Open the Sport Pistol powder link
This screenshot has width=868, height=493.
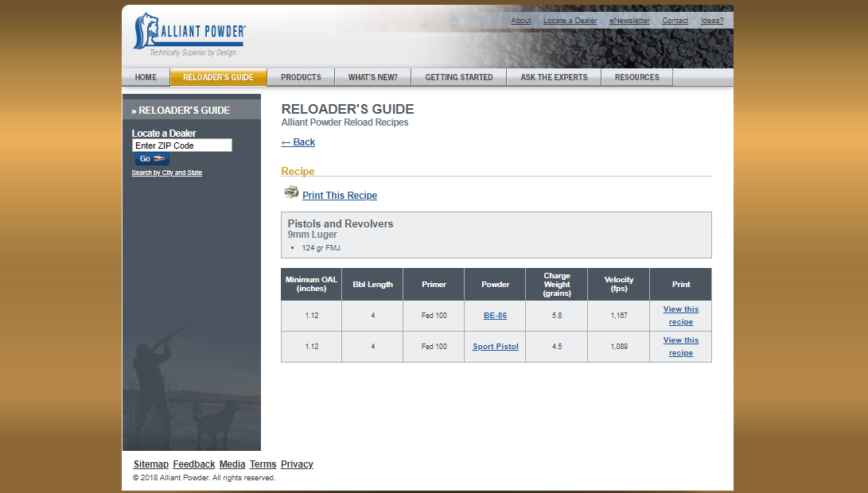pos(495,347)
